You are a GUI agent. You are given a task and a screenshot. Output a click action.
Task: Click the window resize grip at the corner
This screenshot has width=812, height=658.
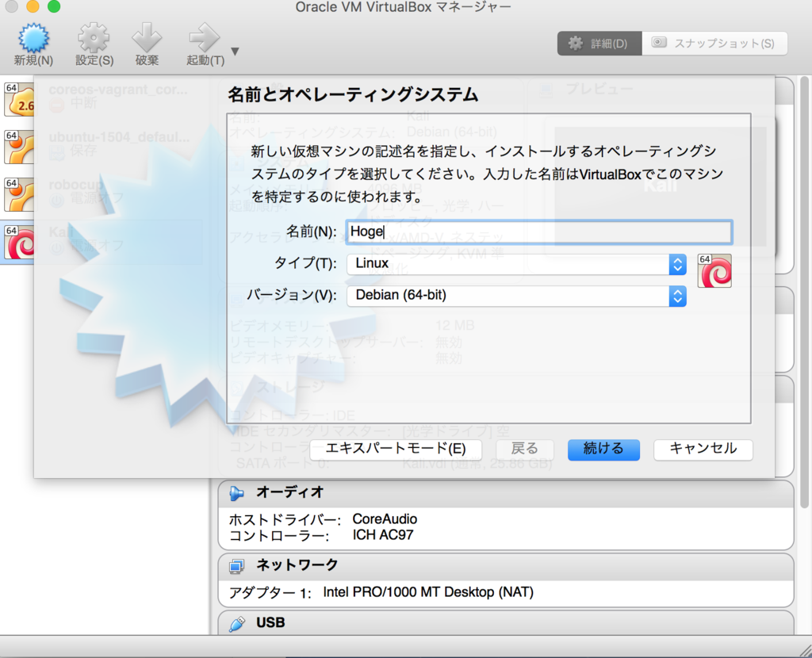[x=805, y=650]
